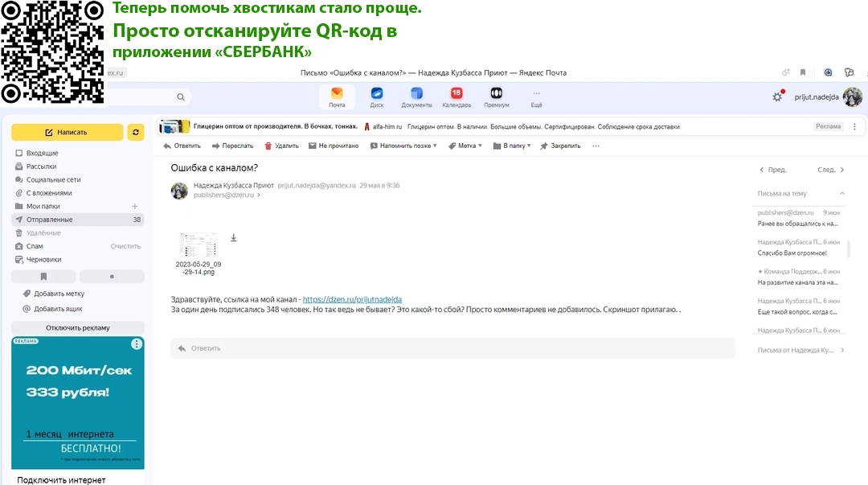Click the Реклама label on top ad
This screenshot has width=868, height=485.
828,126
